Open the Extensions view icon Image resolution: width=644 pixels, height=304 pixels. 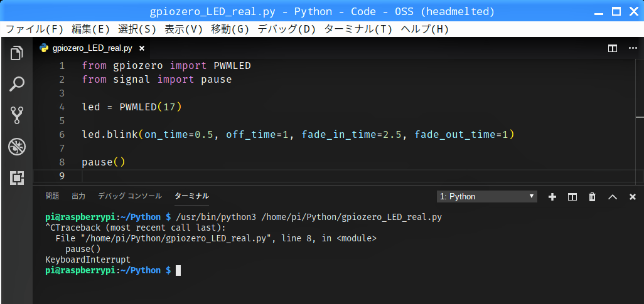click(17, 177)
